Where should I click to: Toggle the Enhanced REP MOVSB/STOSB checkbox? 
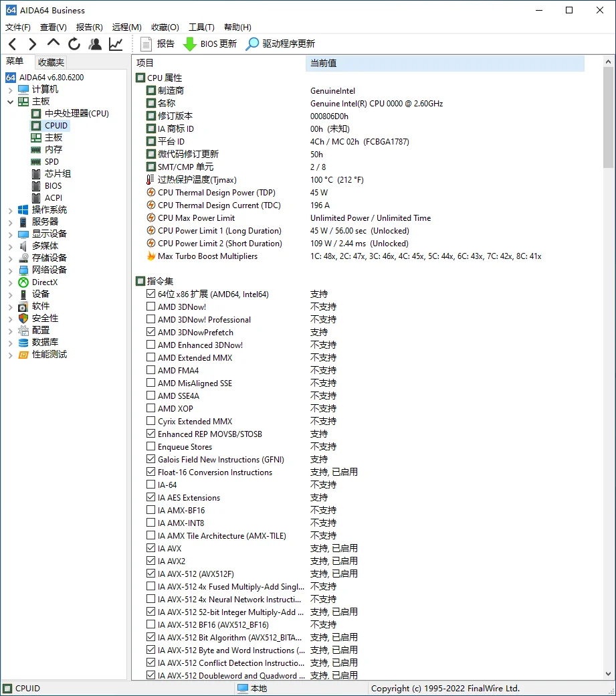150,434
